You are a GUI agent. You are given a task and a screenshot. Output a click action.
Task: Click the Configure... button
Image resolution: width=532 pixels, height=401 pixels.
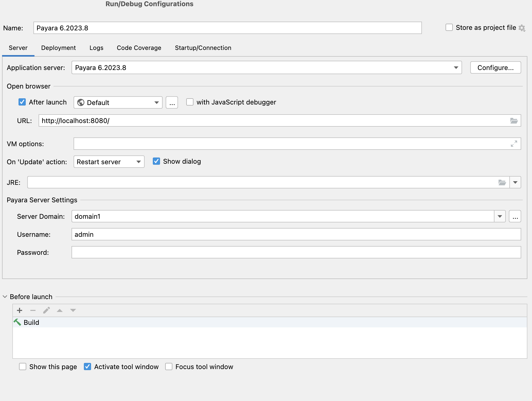pyautogui.click(x=495, y=68)
